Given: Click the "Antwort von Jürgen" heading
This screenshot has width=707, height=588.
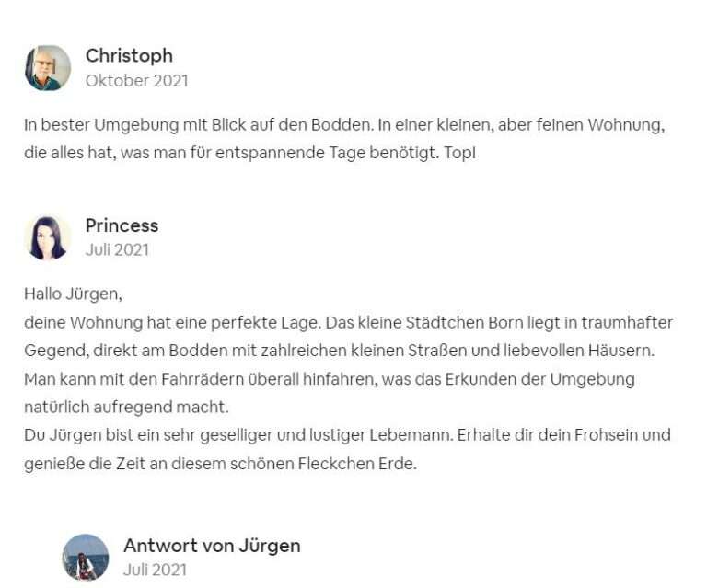Looking at the screenshot, I should 212,545.
